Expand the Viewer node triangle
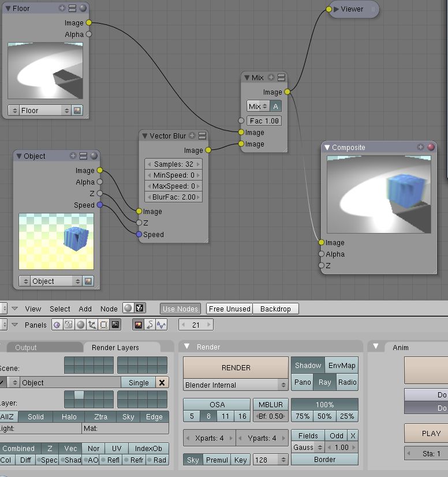 (336, 9)
